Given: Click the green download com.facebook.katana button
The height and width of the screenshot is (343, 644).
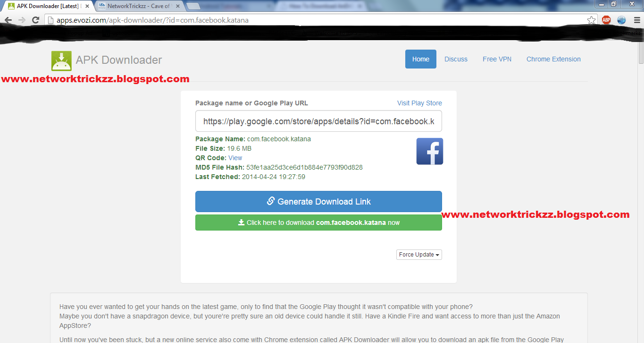Looking at the screenshot, I should click(318, 223).
